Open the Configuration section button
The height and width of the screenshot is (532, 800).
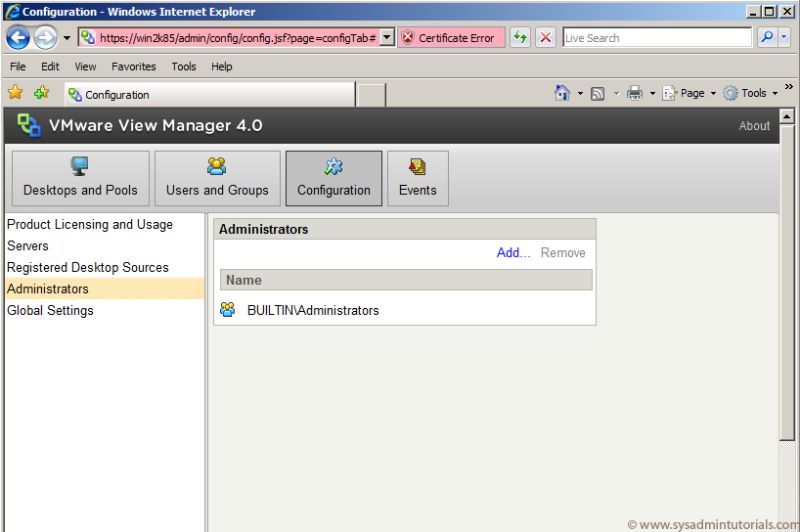[x=334, y=179]
